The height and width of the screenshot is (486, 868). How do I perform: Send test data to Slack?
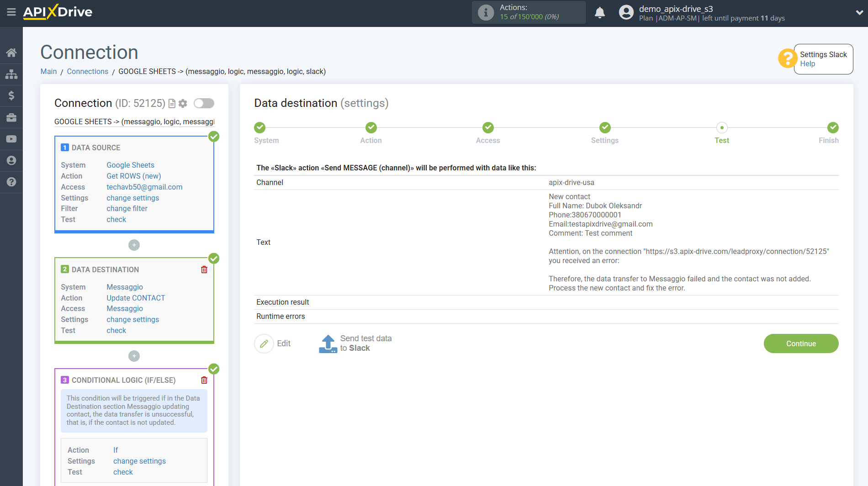click(355, 343)
